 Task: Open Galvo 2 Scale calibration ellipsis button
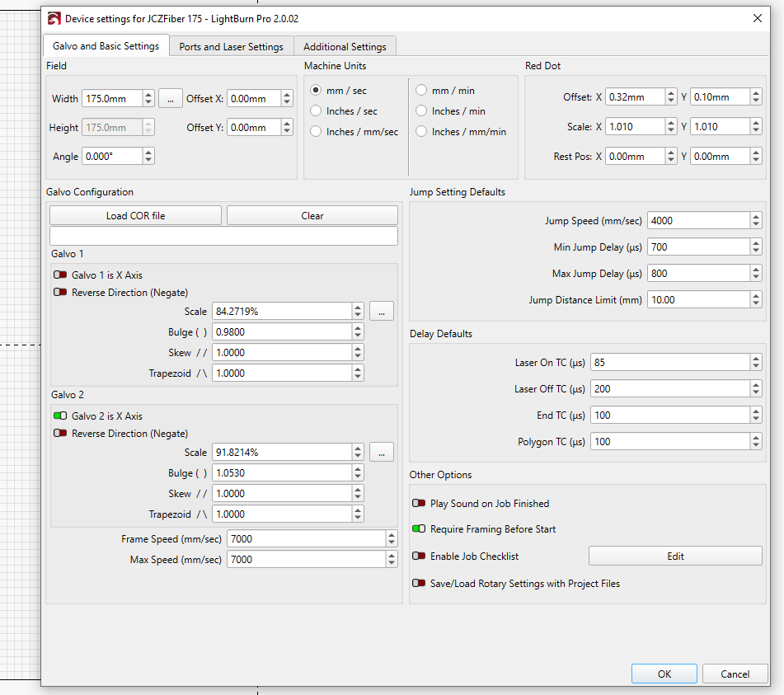pyautogui.click(x=381, y=452)
